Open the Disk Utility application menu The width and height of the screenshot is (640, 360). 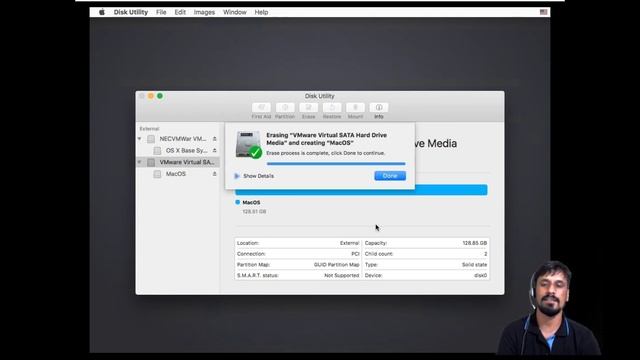click(131, 12)
